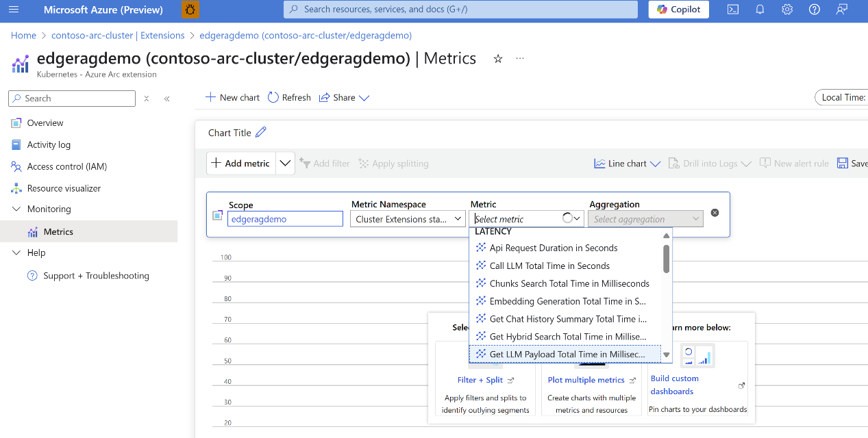The image size is (868, 438).
Task: Open the help question mark icon
Action: 814,10
